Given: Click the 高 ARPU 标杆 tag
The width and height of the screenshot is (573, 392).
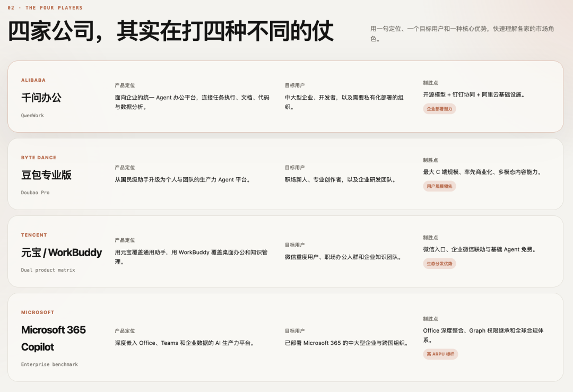Looking at the screenshot, I should (440, 354).
